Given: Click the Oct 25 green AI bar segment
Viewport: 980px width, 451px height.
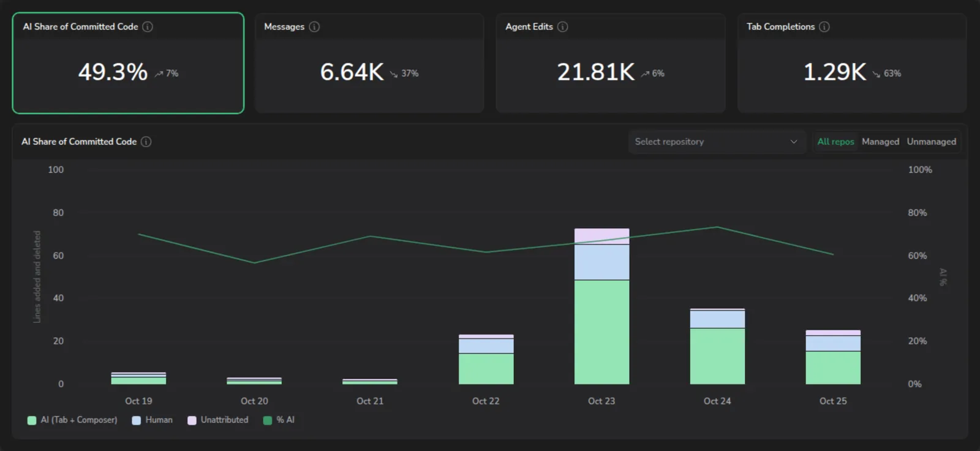Looking at the screenshot, I should [x=833, y=368].
